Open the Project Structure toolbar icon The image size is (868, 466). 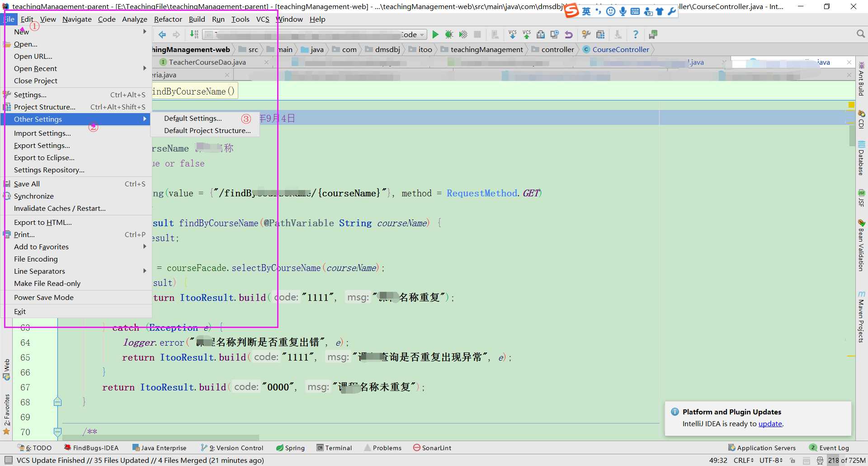point(600,34)
